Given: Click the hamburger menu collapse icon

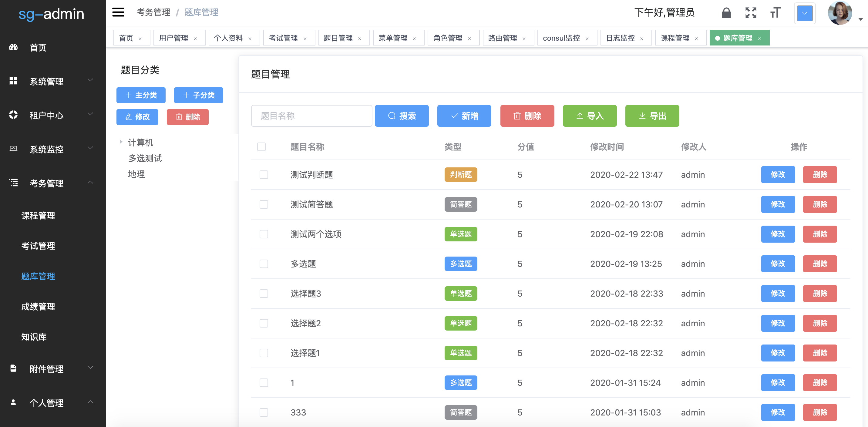Looking at the screenshot, I should (x=118, y=12).
